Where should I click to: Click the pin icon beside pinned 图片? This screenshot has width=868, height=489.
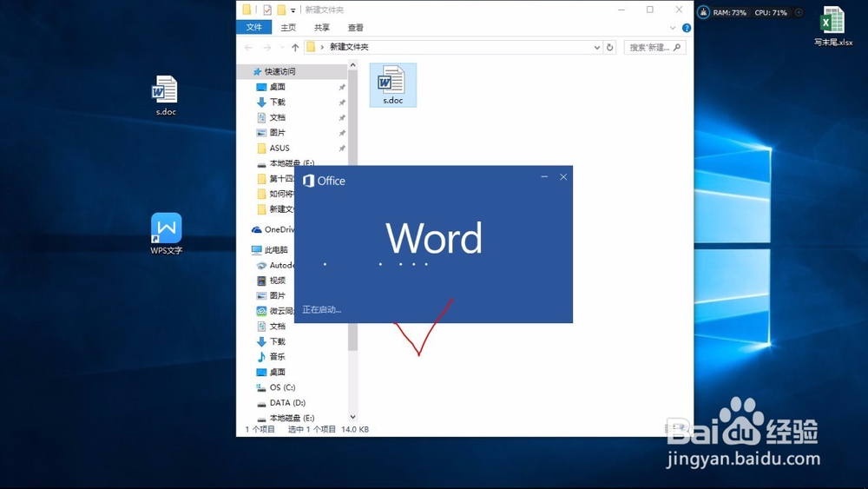tap(342, 133)
